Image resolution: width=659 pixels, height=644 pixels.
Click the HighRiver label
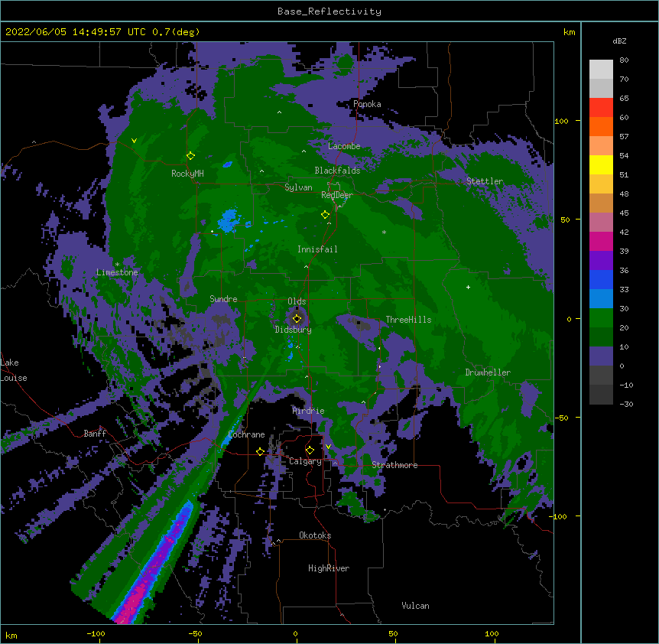point(329,568)
